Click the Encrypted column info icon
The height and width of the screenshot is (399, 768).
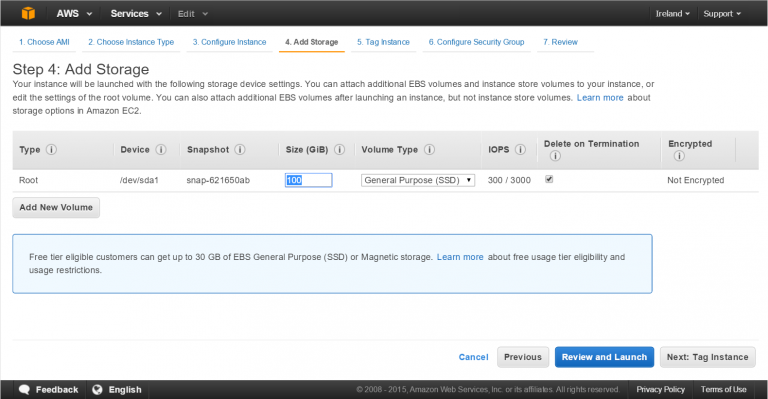(679, 156)
